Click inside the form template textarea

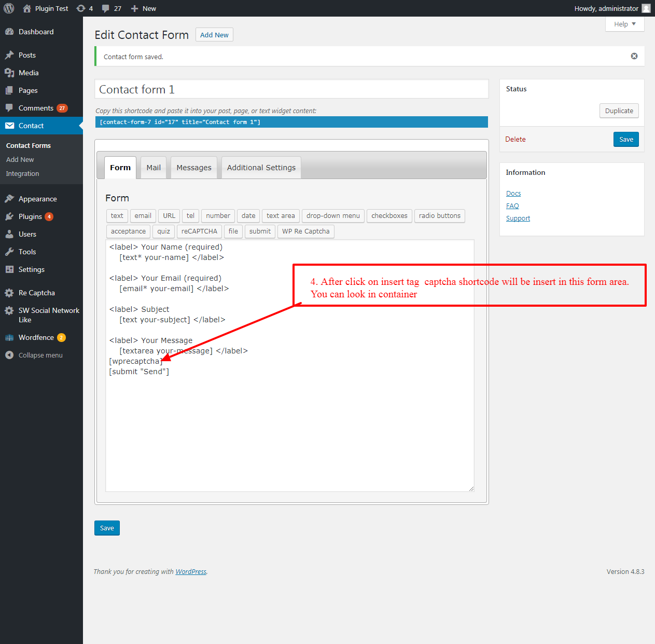pos(290,366)
